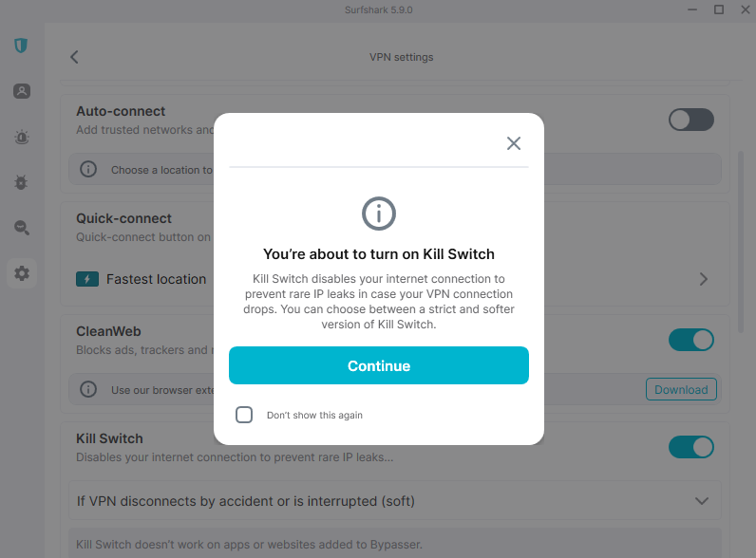Screen dimensions: 756x558
Task: Select the Fastest location lightning icon
Action: [x=87, y=279]
